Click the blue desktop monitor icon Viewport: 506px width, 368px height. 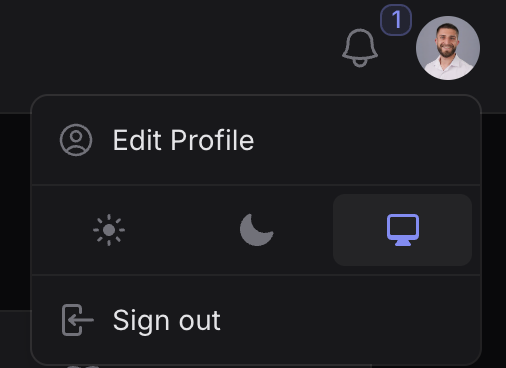click(x=403, y=230)
